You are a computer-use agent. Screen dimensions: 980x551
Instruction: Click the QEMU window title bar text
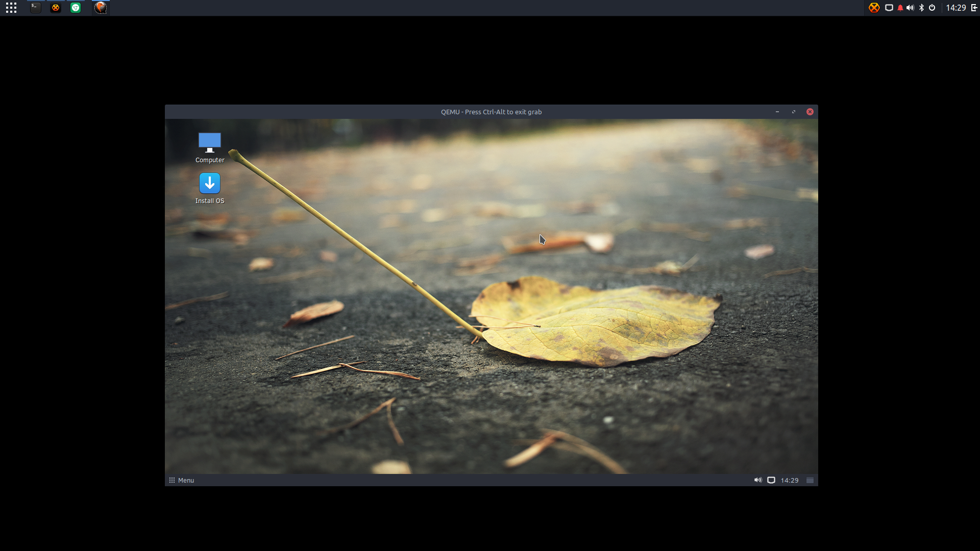point(492,112)
